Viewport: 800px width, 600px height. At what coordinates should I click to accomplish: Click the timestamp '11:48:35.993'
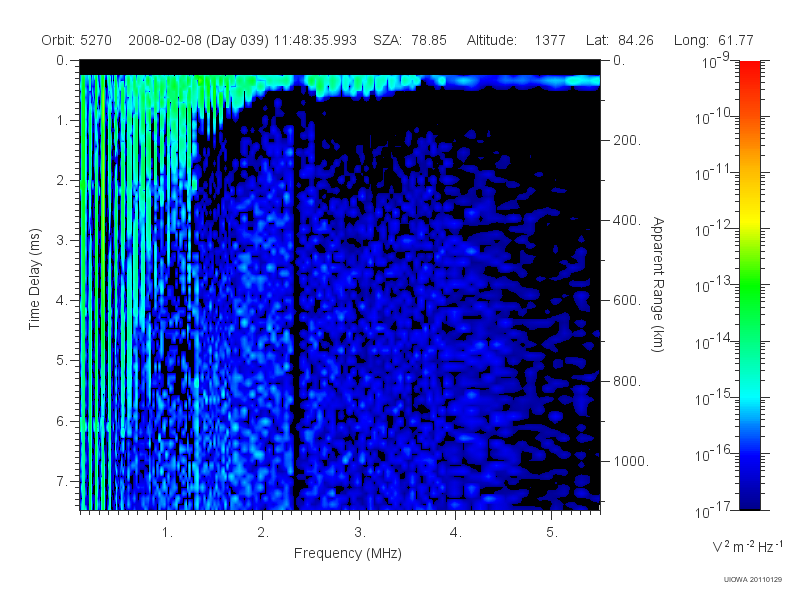coord(315,40)
